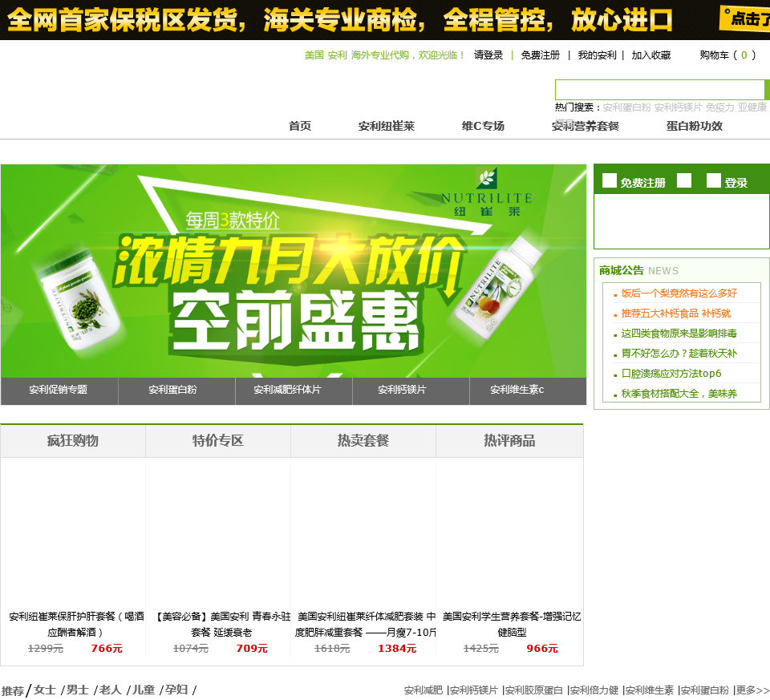The width and height of the screenshot is (770, 700).
Task: Click the icon beside 免费注册 in sidebar
Action: click(610, 180)
